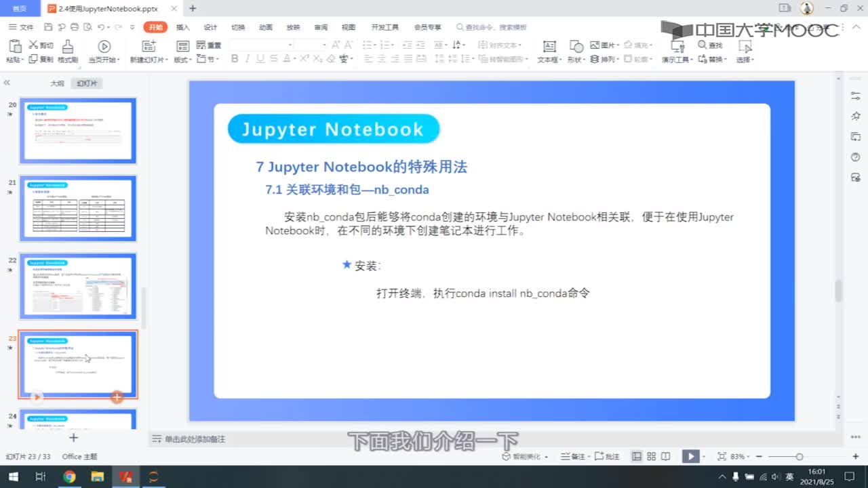Select slide 22 thumbnail
The width and height of the screenshot is (868, 488).
(78, 286)
